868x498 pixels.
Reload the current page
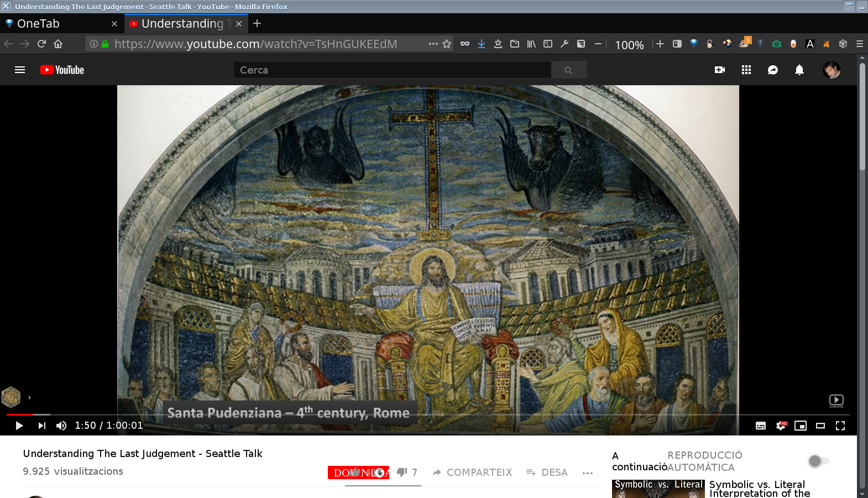click(41, 44)
